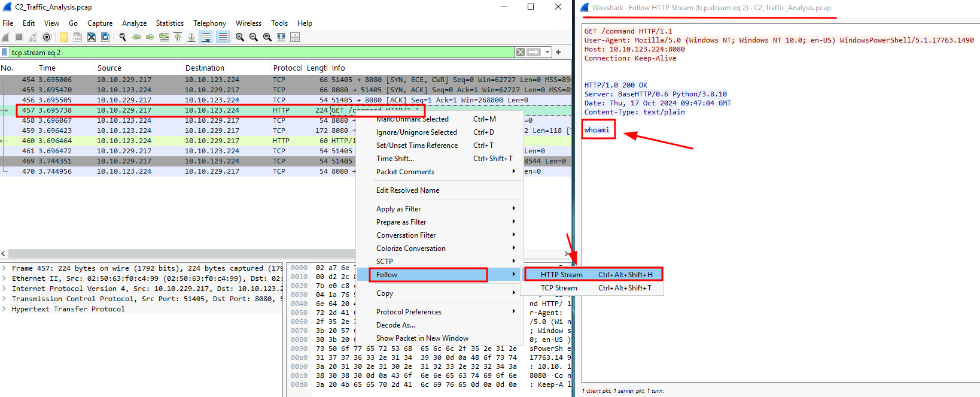This screenshot has width=980, height=397.
Task: Jump to first packet icon
Action: (x=178, y=37)
